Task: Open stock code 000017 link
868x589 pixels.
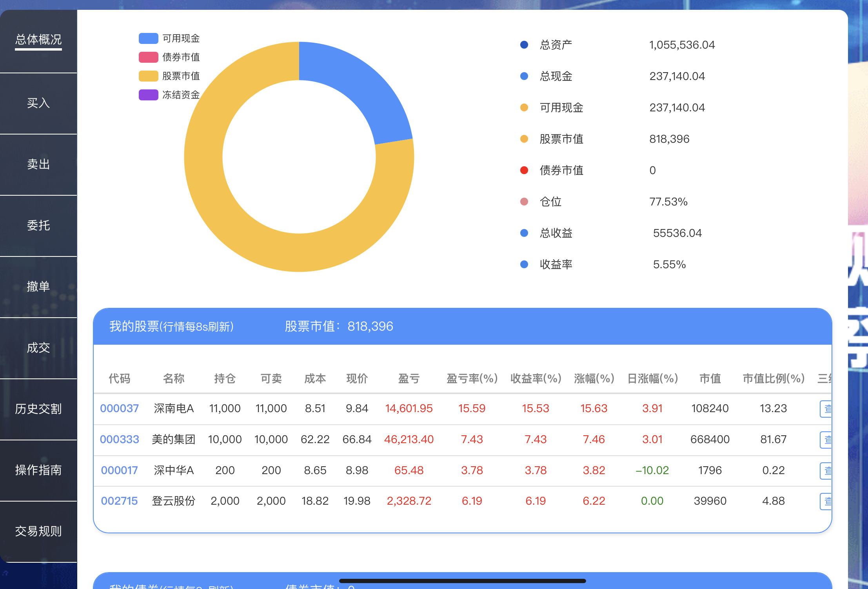Action: [120, 471]
